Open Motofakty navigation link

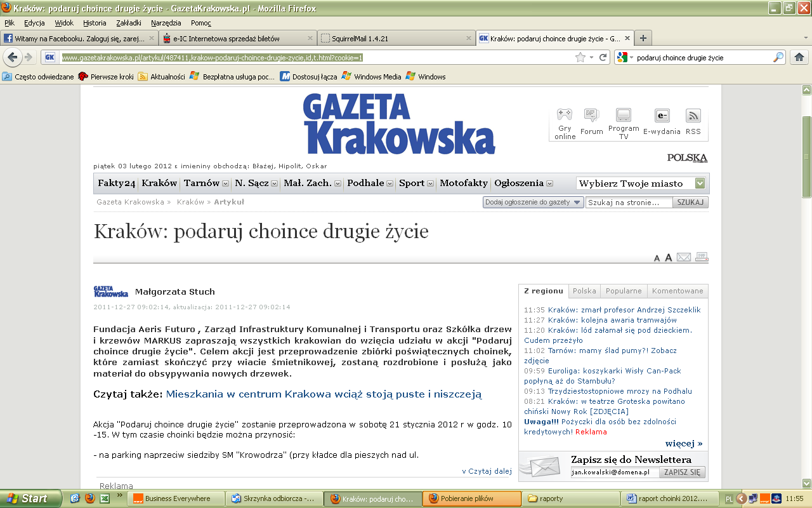[x=464, y=183]
